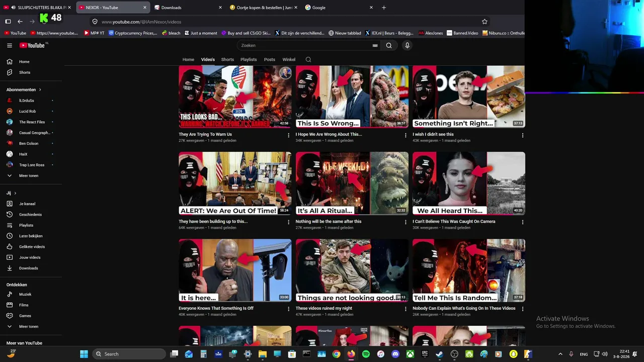Open the 'The React Files' subscription channel
This screenshot has width=644, height=362.
click(32, 122)
